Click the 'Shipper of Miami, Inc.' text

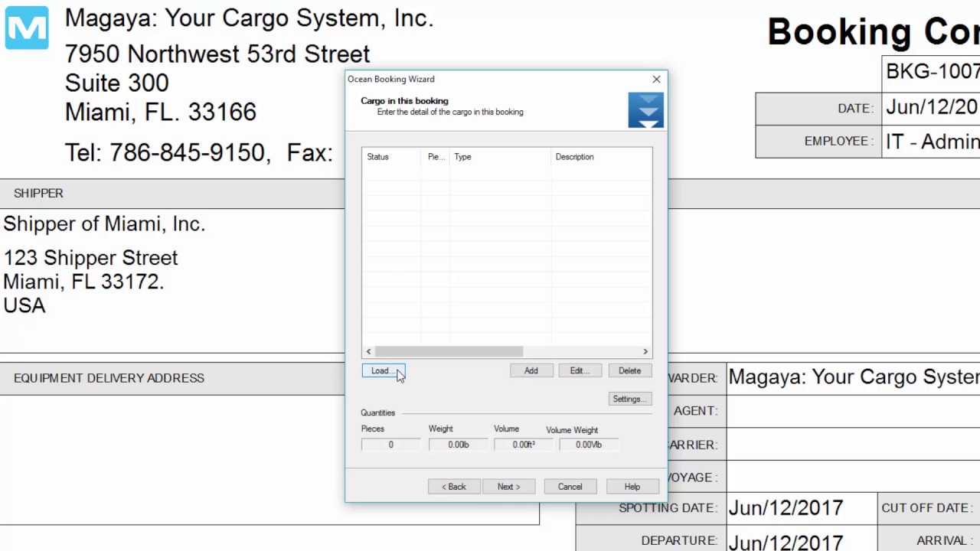(104, 224)
